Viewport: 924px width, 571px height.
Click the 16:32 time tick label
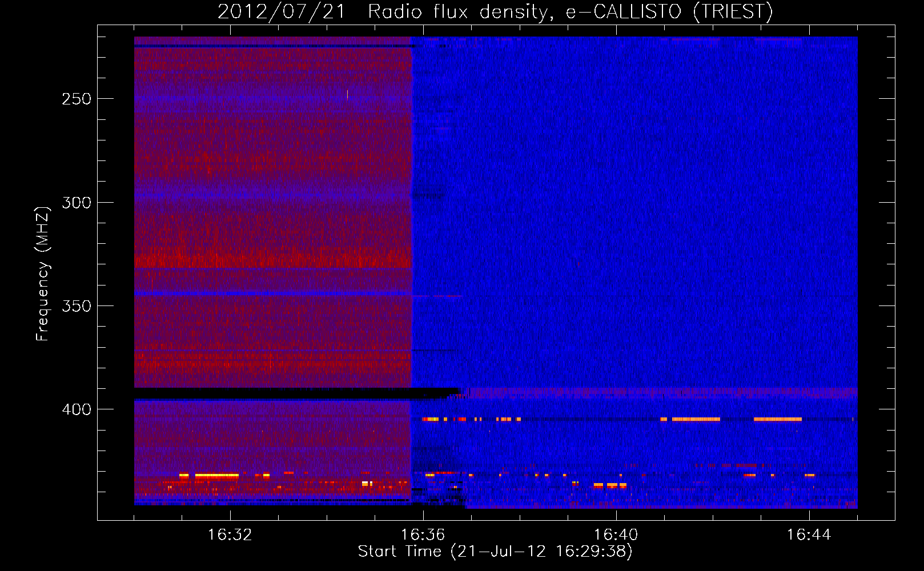[230, 535]
